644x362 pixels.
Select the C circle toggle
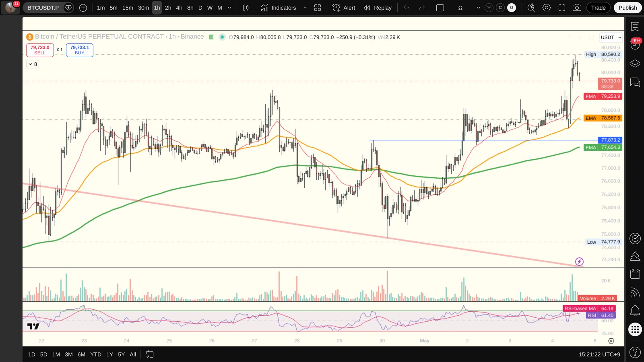(500, 8)
